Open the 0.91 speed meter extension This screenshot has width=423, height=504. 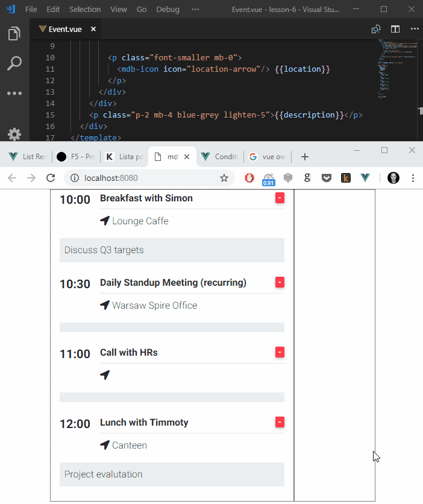coord(269,179)
